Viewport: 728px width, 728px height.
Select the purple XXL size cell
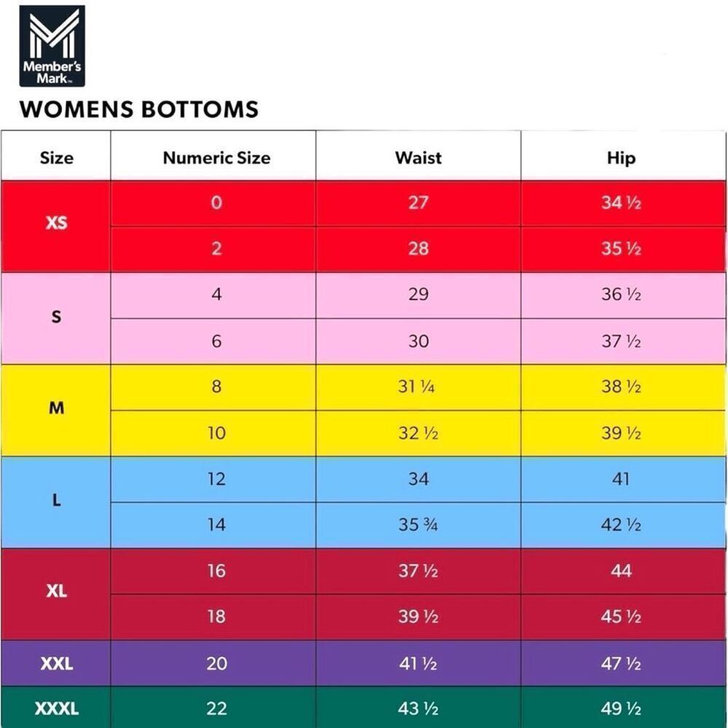56,663
